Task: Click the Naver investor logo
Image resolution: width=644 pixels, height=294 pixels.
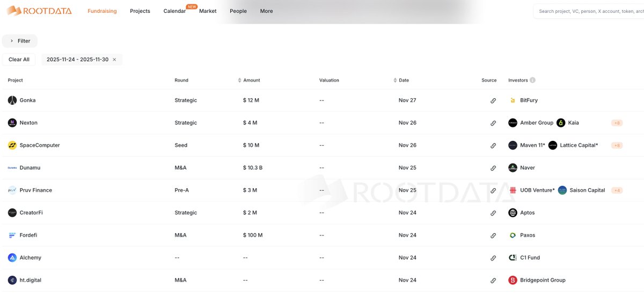Action: point(513,168)
